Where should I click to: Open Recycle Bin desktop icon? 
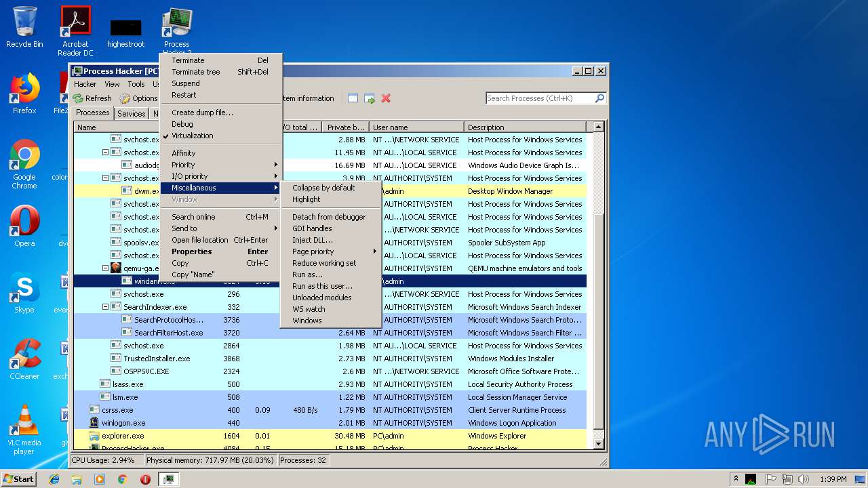tap(24, 27)
